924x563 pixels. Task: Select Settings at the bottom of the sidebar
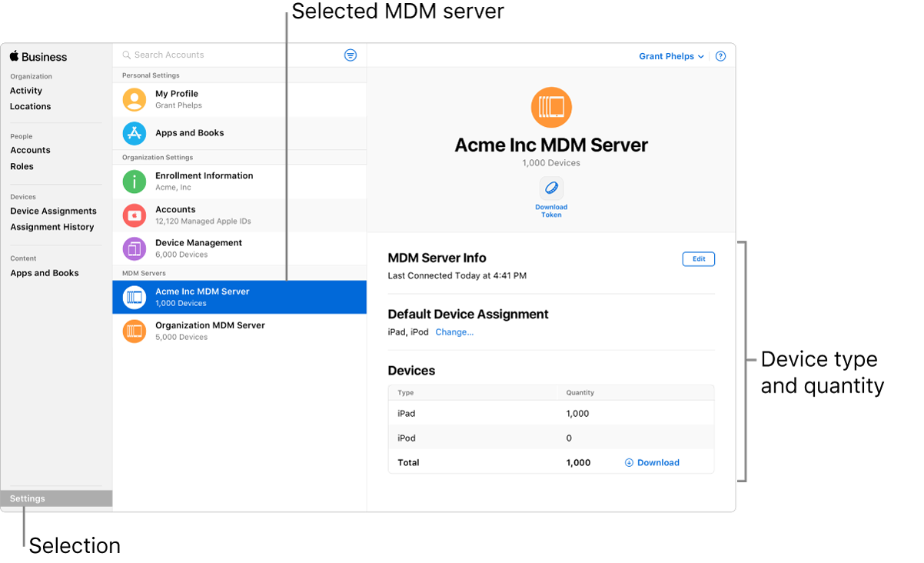click(57, 498)
